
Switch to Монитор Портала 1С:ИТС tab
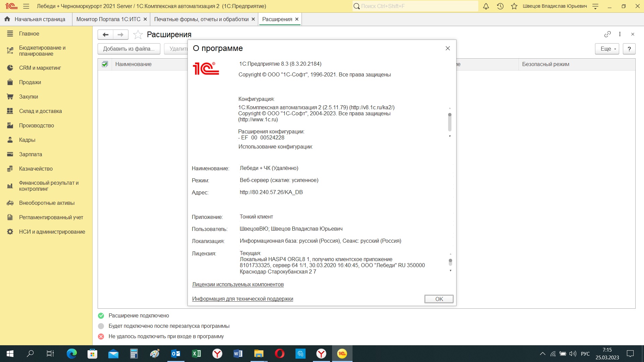[108, 19]
